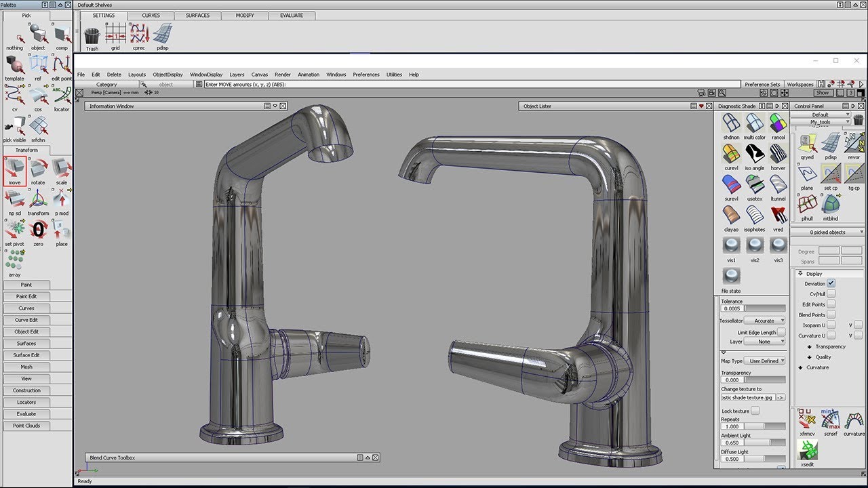Click the file state shader icon
Screen dimensions: 868x488
(731, 279)
